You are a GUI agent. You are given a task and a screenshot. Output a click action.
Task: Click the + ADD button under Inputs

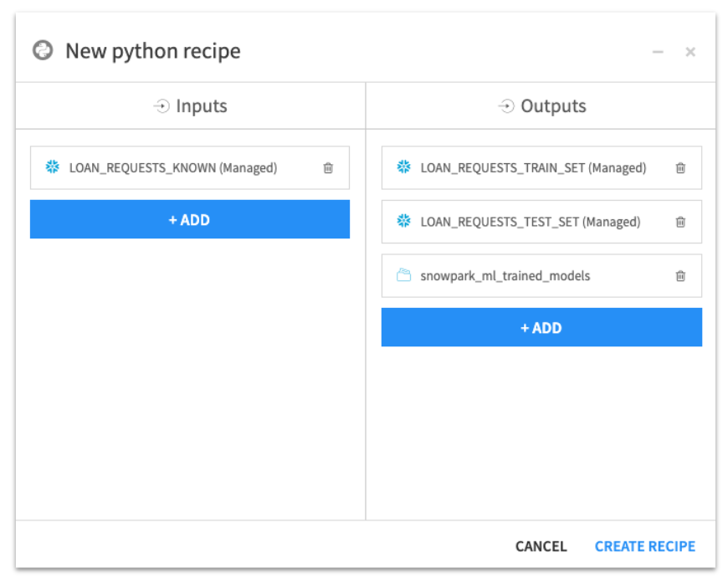(x=190, y=219)
